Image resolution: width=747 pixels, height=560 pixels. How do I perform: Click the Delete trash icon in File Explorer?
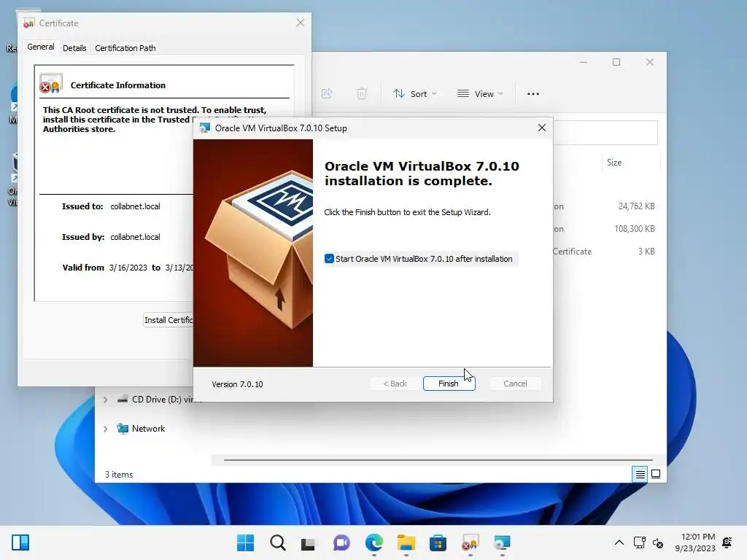(362, 94)
